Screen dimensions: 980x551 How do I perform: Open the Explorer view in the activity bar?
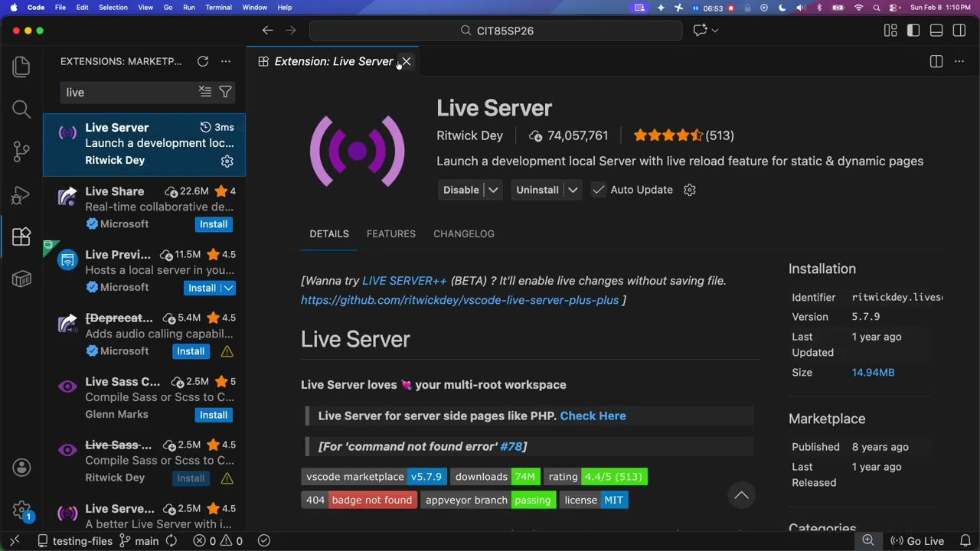click(21, 67)
